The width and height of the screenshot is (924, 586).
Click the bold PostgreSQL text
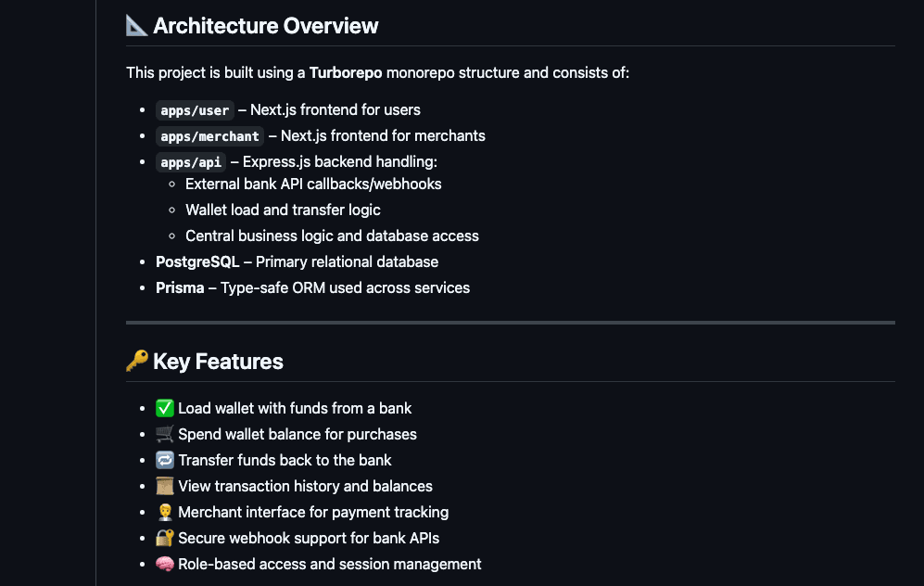coord(197,261)
